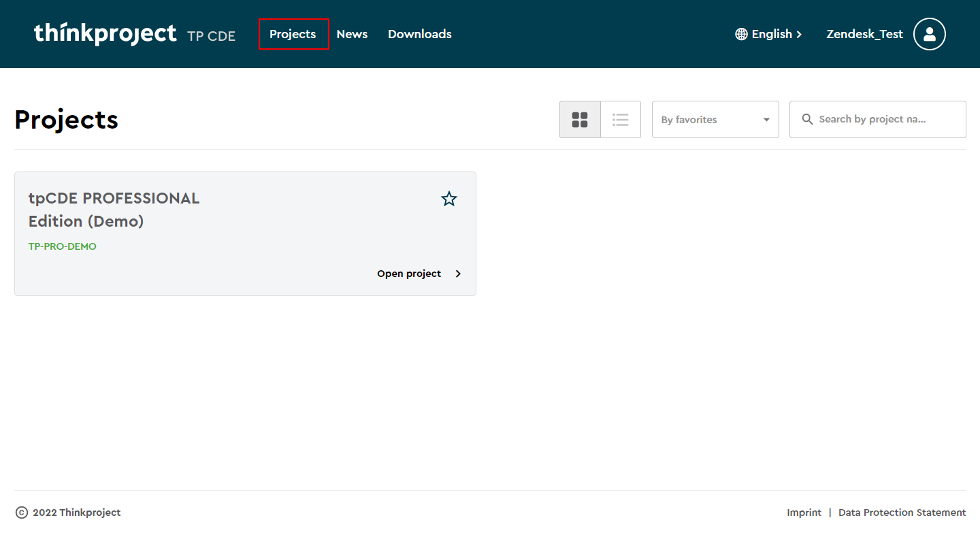Image resolution: width=980 pixels, height=537 pixels.
Task: Click the sort dropdown arrow
Action: pos(766,120)
